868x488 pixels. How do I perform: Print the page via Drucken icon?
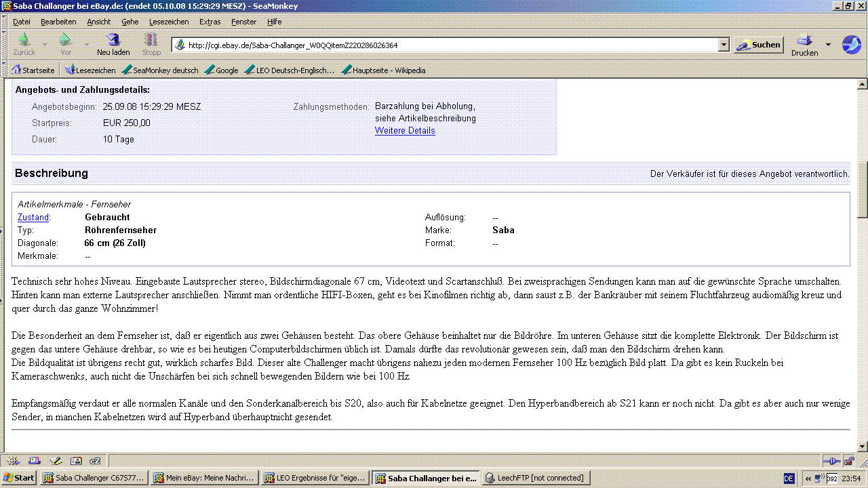coord(805,45)
